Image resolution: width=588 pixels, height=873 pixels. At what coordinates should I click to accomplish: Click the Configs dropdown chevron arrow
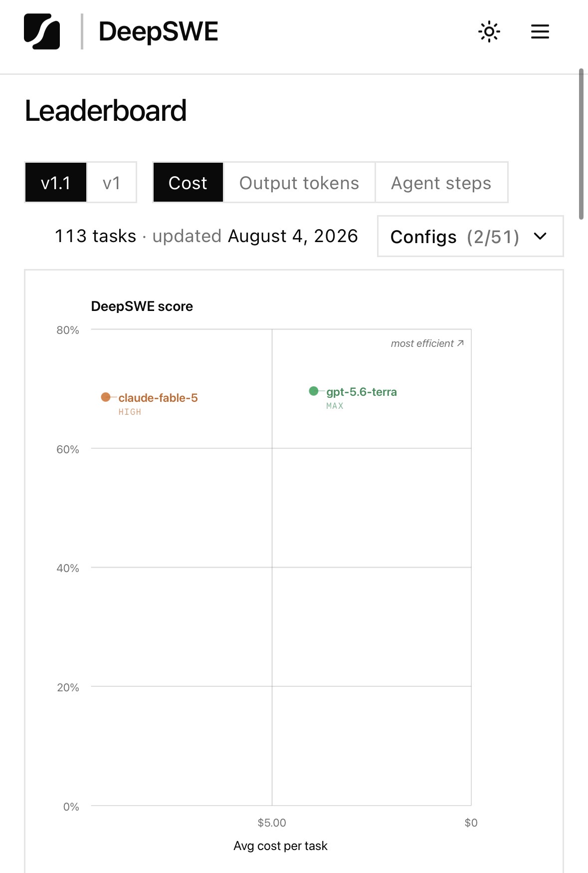[x=540, y=236]
